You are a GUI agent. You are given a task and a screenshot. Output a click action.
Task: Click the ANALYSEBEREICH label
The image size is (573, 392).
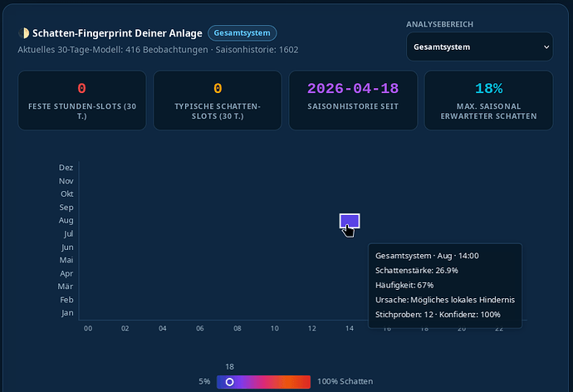(439, 24)
